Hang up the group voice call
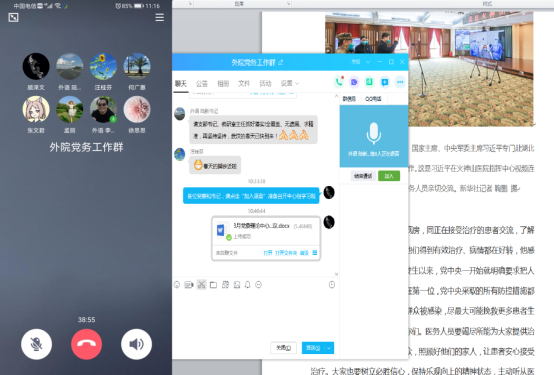 click(x=87, y=344)
